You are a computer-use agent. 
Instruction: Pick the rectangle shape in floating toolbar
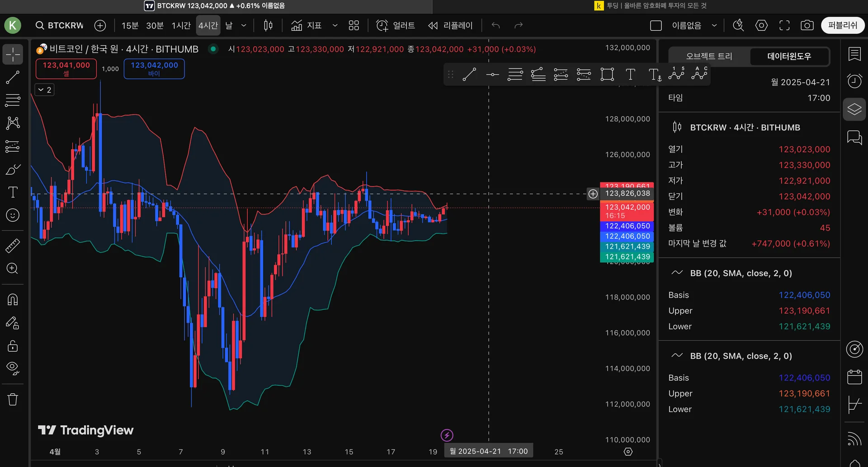(607, 75)
